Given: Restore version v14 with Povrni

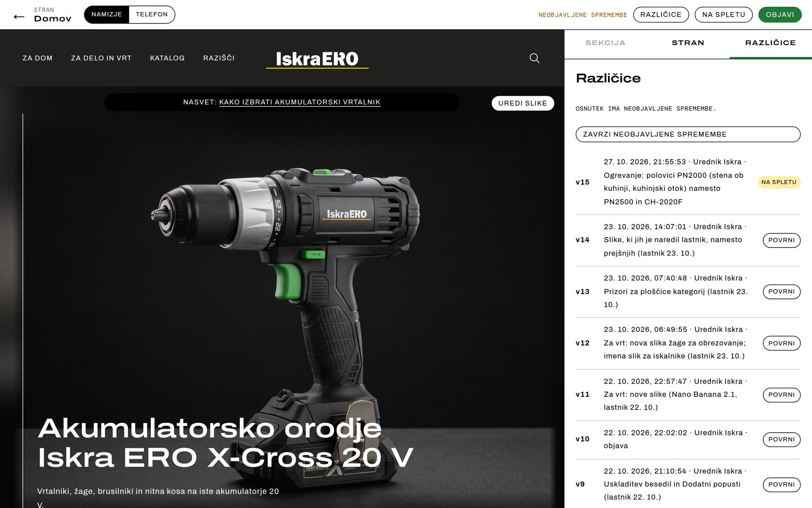Looking at the screenshot, I should [781, 240].
